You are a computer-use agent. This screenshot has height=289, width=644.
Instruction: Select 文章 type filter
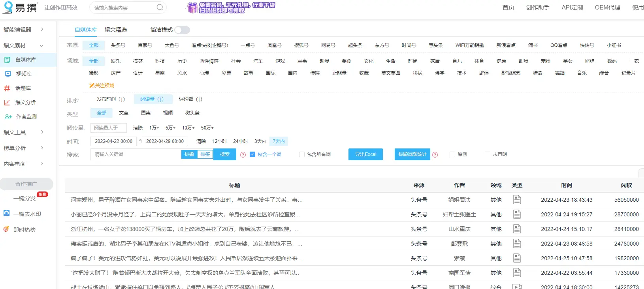click(124, 113)
